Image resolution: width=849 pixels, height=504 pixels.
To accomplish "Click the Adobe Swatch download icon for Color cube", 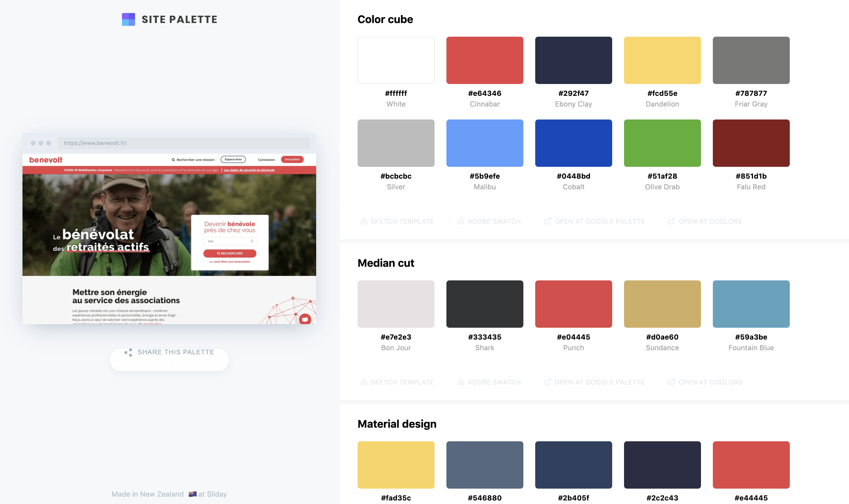I will click(461, 221).
